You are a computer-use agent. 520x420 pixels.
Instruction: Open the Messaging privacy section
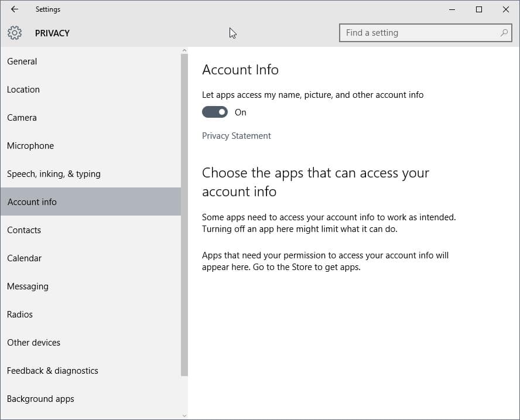tap(28, 286)
